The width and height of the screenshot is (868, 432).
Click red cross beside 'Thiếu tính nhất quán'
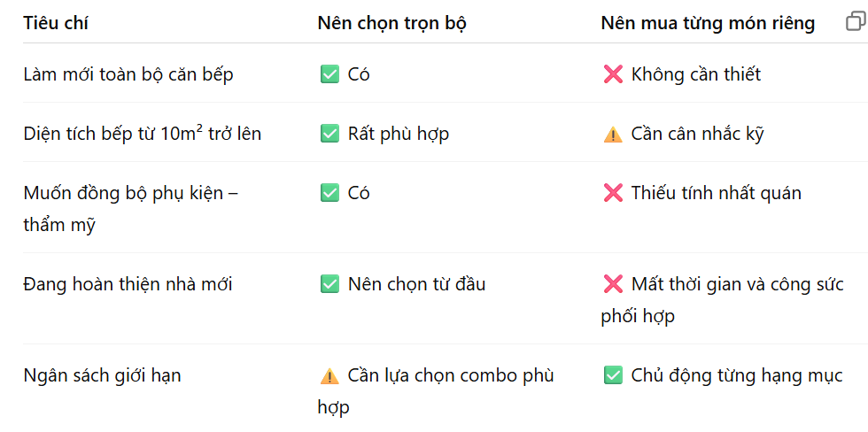point(613,193)
